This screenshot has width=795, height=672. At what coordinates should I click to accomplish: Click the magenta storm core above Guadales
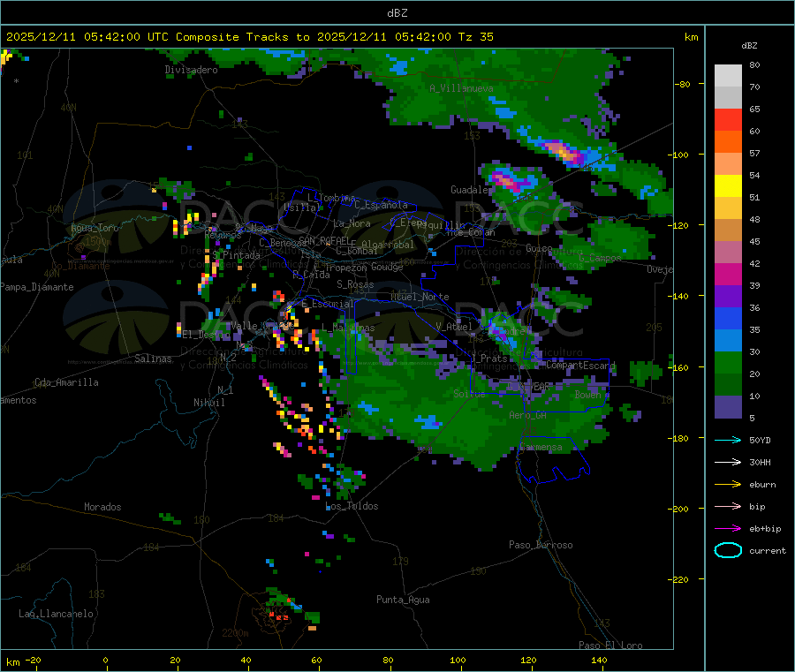(507, 181)
